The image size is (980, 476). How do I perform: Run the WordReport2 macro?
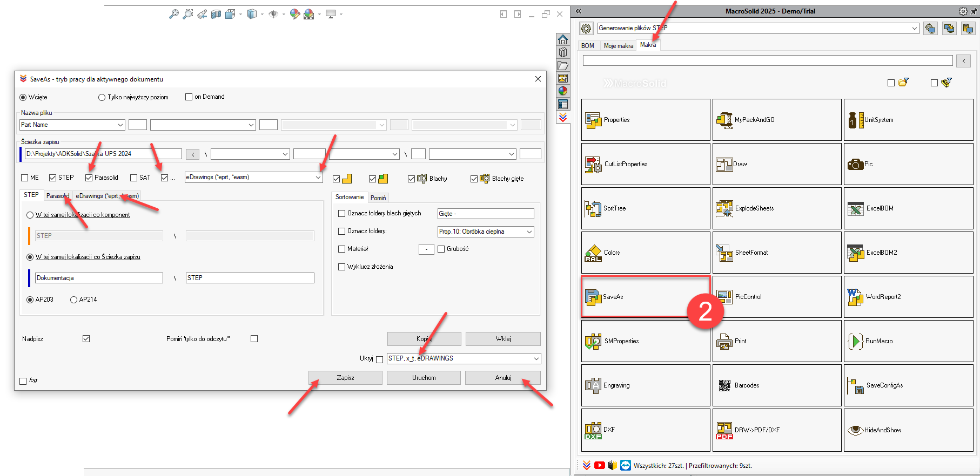point(908,297)
